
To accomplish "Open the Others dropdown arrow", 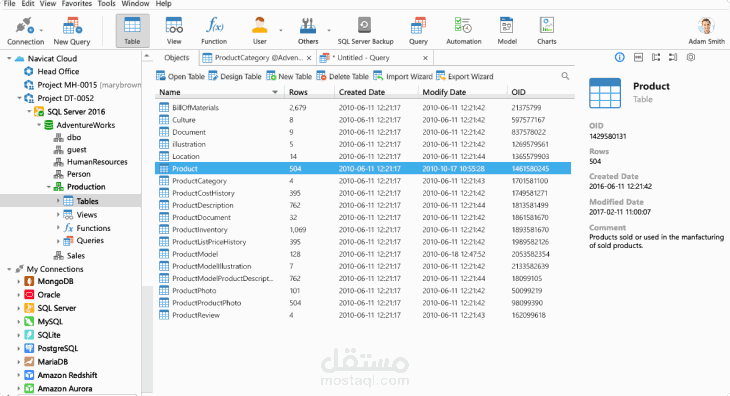I will (329, 30).
